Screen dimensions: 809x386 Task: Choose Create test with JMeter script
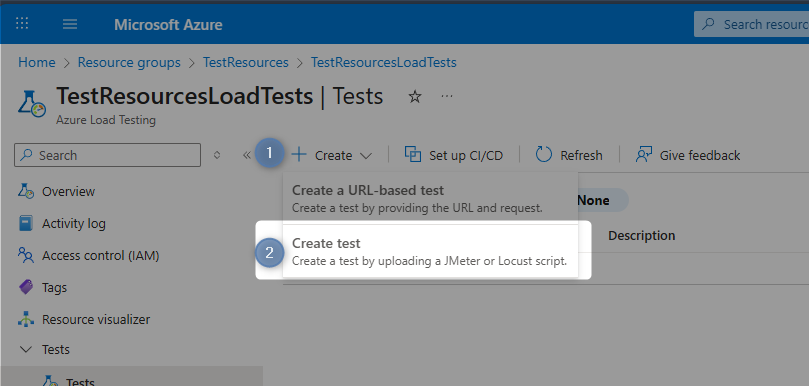point(430,251)
